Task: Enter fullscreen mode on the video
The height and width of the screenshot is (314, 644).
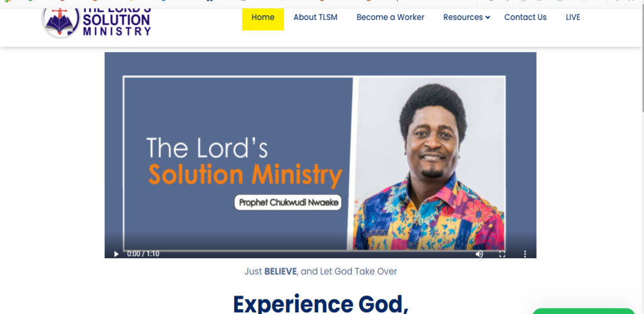Action: 502,254
